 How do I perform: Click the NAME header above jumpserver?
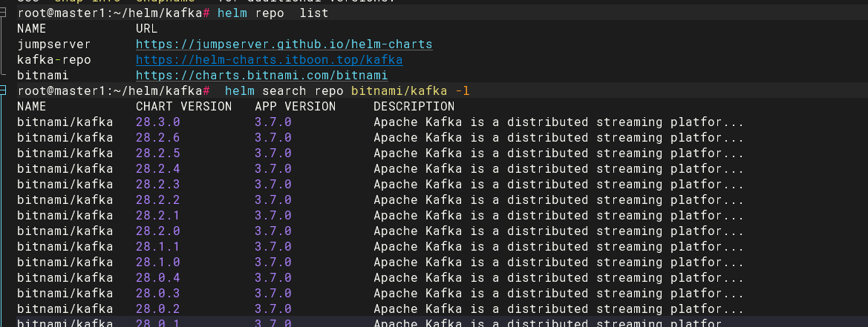[31, 29]
